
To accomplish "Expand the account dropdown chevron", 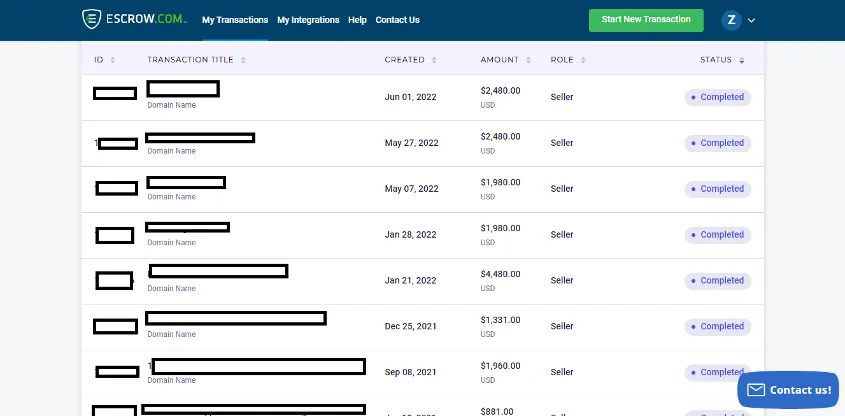I will [x=752, y=20].
